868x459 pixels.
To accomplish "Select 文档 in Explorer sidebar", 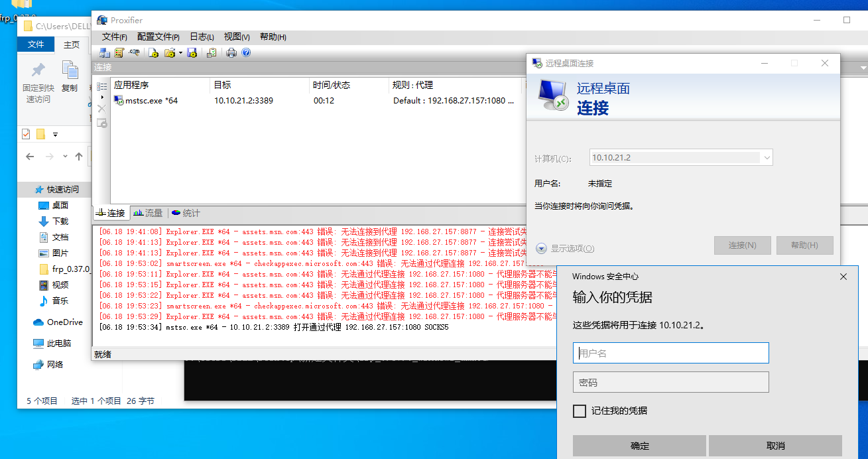I will [x=54, y=237].
